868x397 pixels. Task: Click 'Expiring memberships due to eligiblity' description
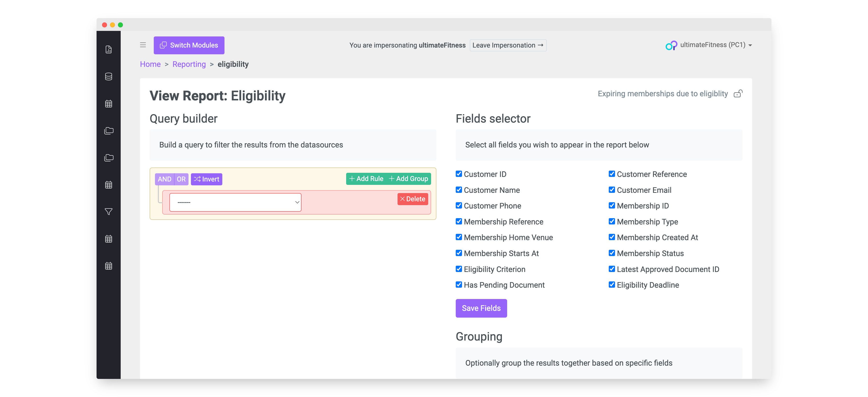(x=663, y=94)
